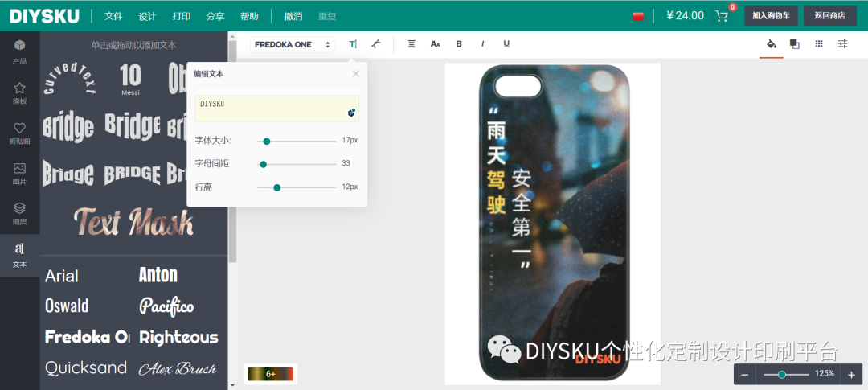Screen dimensions: 868x390
Task: Open the 剪贴画 (Clipart) sidebar panel
Action: (19, 133)
